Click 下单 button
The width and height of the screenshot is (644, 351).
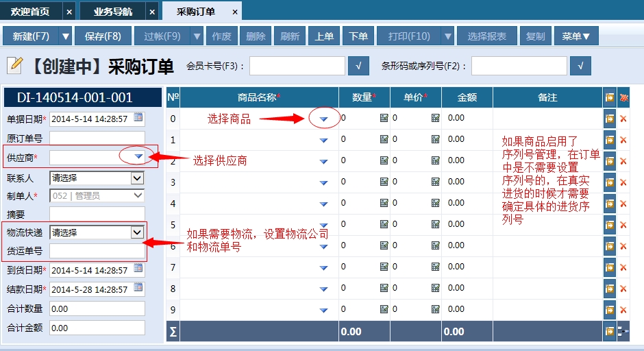click(x=358, y=36)
